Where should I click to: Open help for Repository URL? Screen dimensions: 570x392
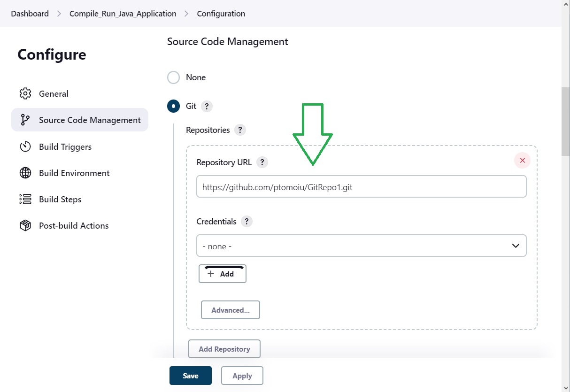point(262,162)
